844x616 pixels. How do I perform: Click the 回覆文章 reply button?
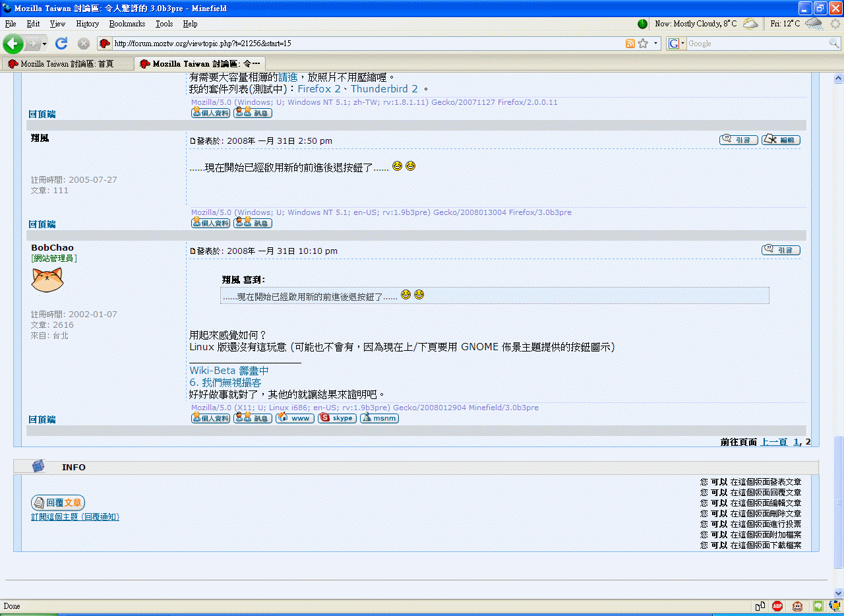(58, 503)
